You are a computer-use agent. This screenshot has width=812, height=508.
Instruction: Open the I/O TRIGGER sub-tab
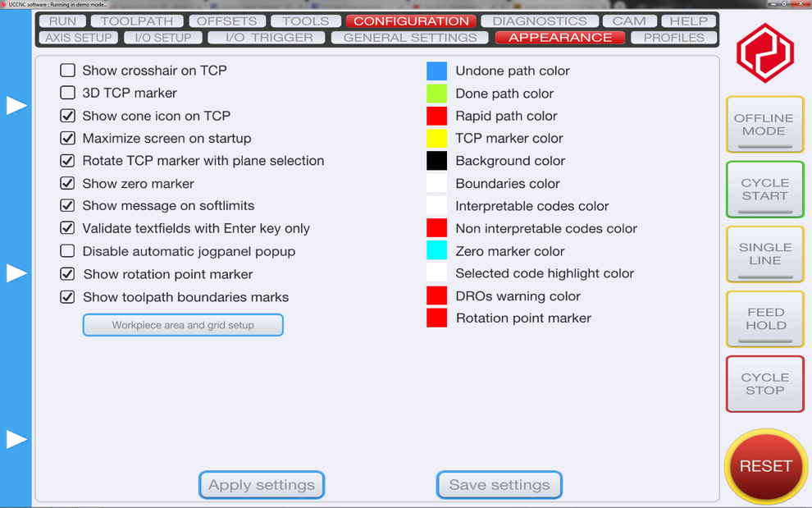(x=269, y=38)
